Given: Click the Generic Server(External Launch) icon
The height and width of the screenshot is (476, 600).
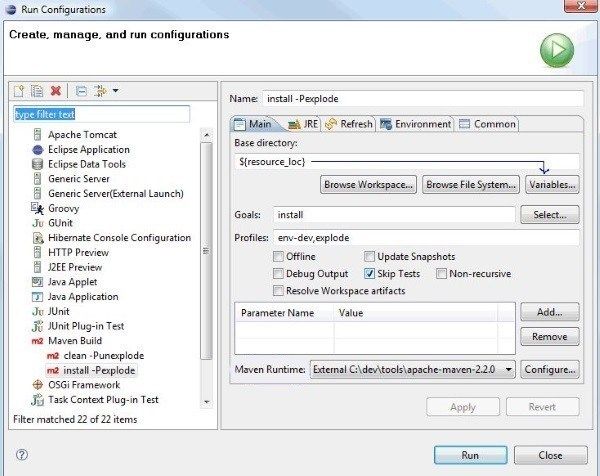Looking at the screenshot, I should click(x=38, y=194).
